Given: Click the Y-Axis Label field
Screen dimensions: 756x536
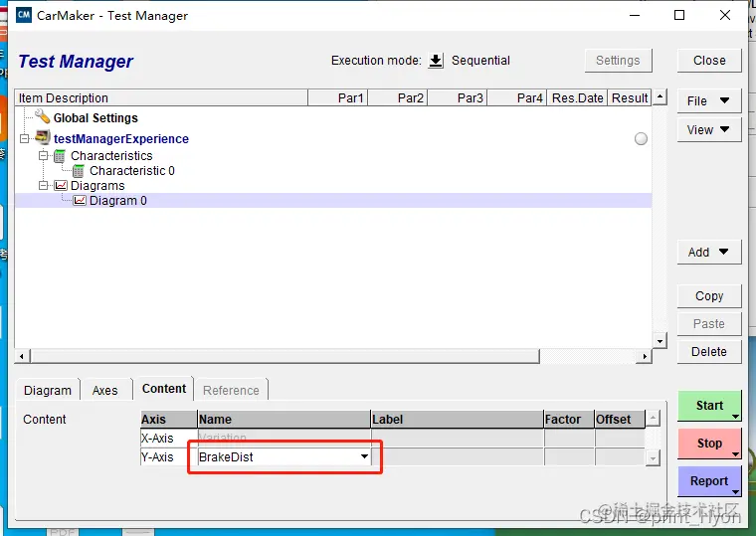Looking at the screenshot, I should click(458, 457).
